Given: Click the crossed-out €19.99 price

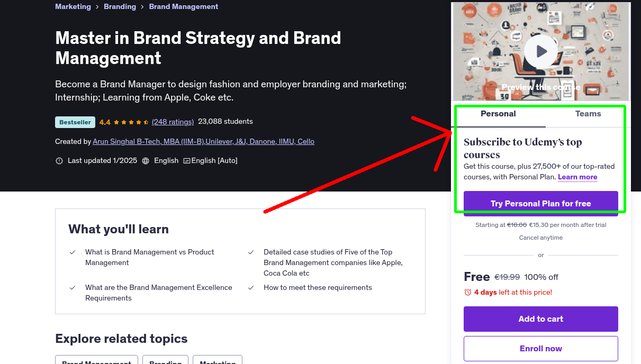Looking at the screenshot, I should pos(507,277).
